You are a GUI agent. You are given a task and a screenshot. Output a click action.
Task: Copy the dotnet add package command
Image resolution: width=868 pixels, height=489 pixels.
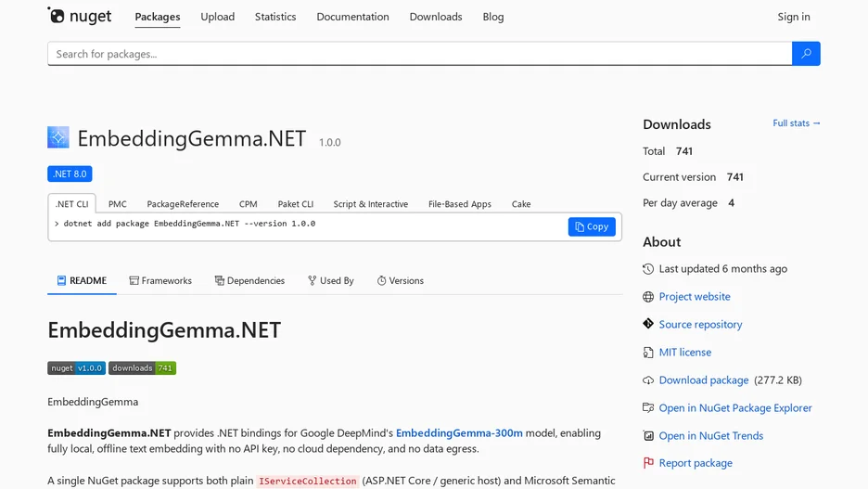pos(592,226)
